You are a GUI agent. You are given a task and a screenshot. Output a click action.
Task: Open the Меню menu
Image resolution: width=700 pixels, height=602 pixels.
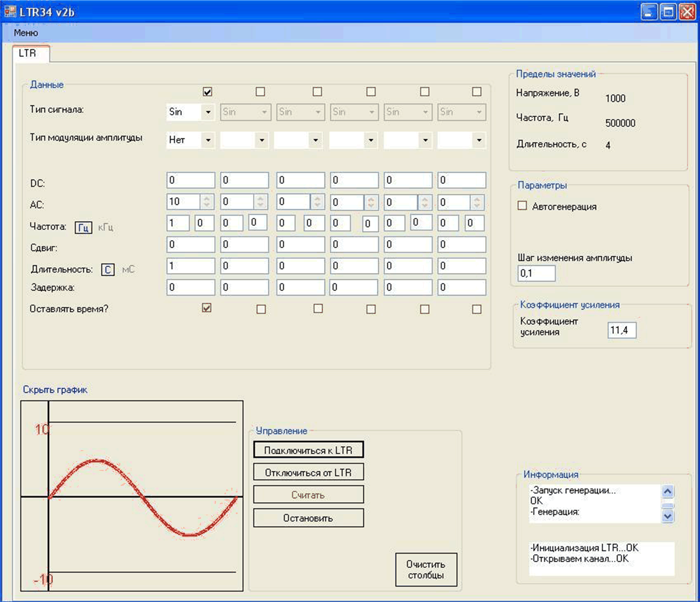26,33
